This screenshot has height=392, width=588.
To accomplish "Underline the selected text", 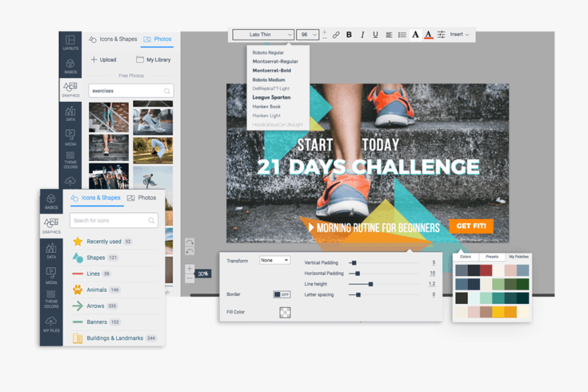I will pyautogui.click(x=375, y=35).
